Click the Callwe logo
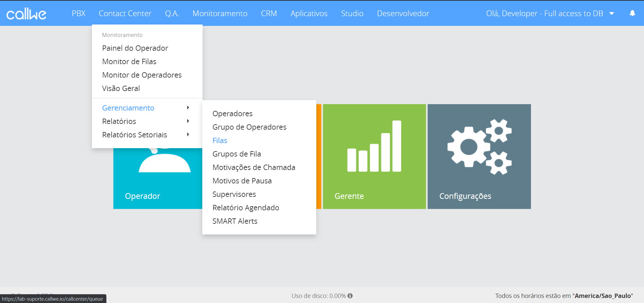 26,14
